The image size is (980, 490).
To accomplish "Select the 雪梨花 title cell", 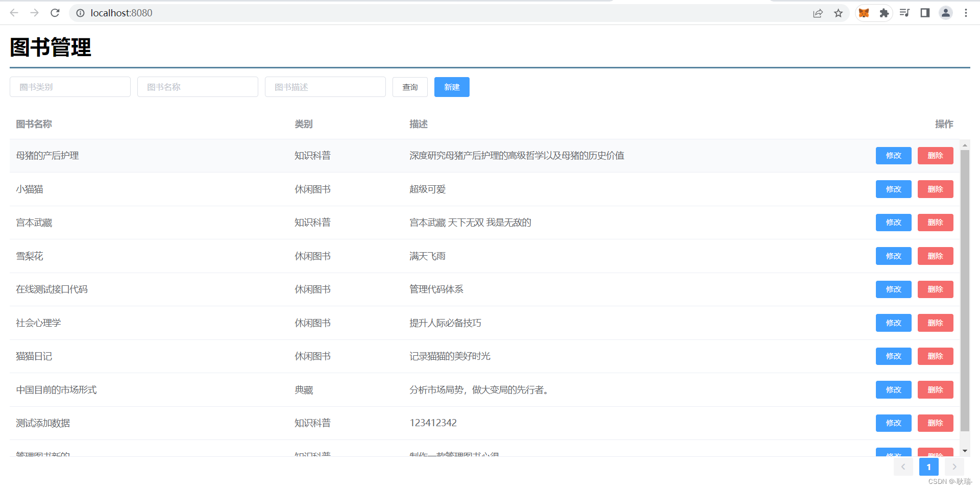I will pyautogui.click(x=30, y=256).
